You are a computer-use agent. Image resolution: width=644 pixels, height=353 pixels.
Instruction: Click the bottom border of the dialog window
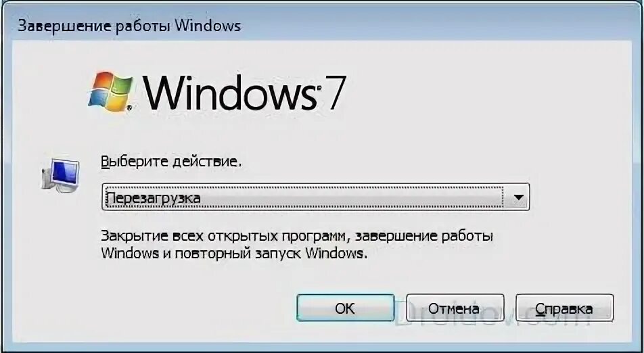click(x=322, y=348)
